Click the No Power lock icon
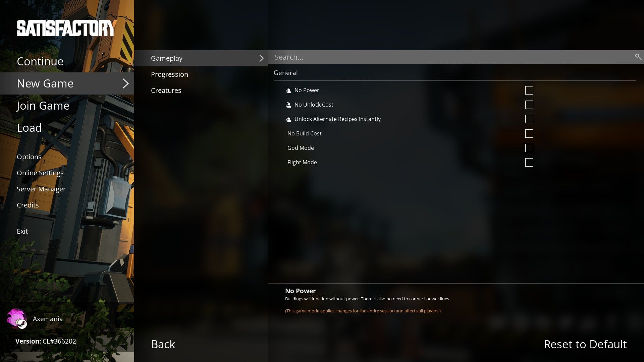 [289, 90]
